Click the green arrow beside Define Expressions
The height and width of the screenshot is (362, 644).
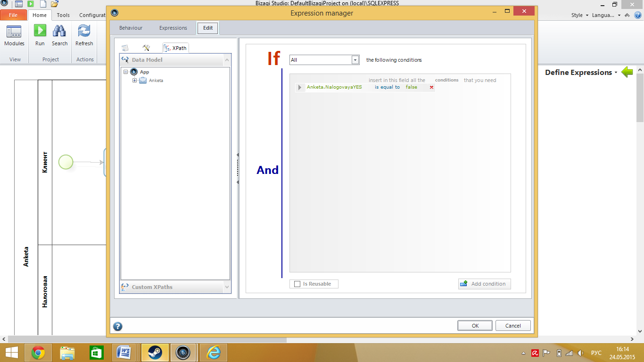pos(627,72)
